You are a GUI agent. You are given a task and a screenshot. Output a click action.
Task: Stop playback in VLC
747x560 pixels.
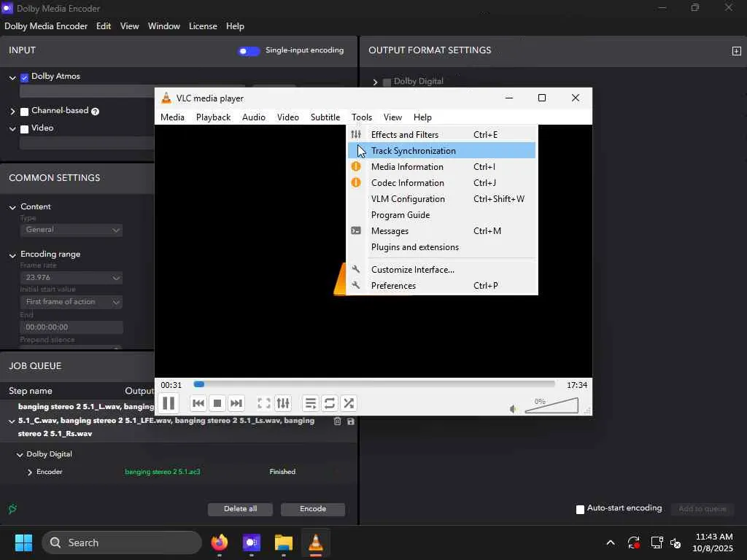coord(217,403)
